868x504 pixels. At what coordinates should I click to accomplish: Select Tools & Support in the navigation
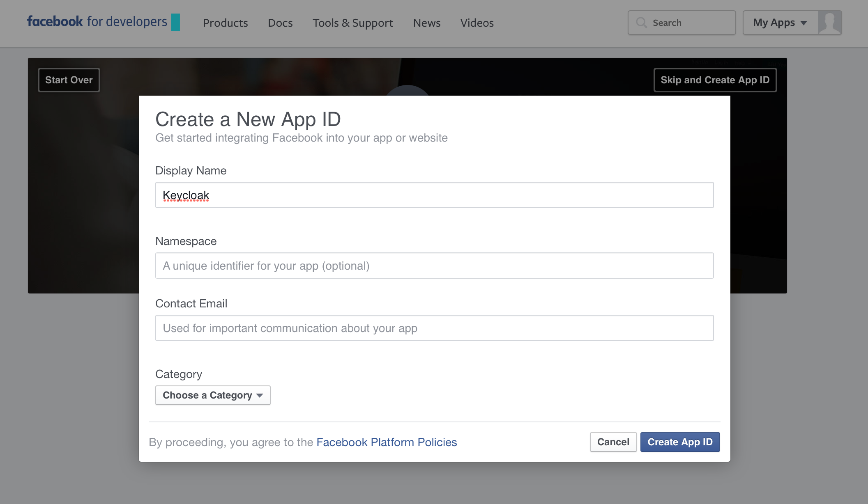[x=352, y=23]
